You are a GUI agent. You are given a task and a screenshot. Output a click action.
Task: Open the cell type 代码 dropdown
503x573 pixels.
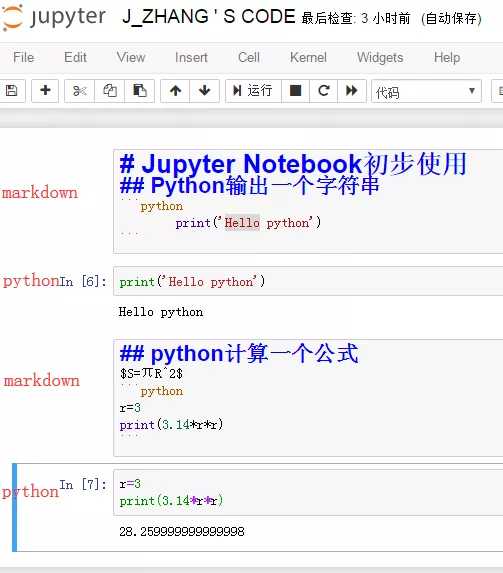point(426,91)
